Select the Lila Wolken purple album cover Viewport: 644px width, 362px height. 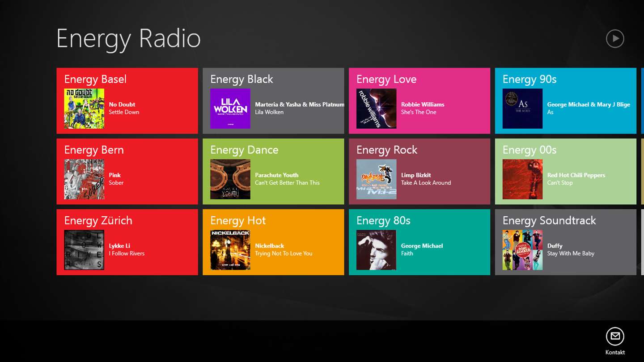click(x=230, y=109)
